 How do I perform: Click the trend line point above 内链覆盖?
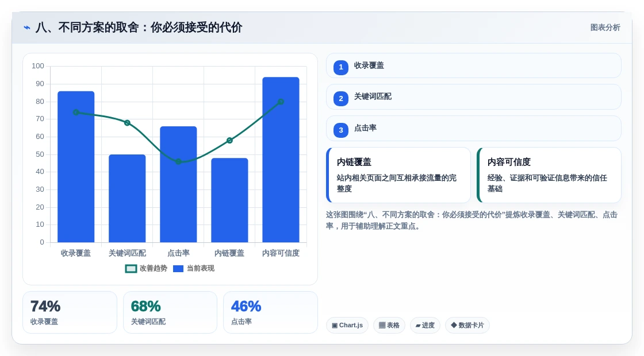click(229, 140)
